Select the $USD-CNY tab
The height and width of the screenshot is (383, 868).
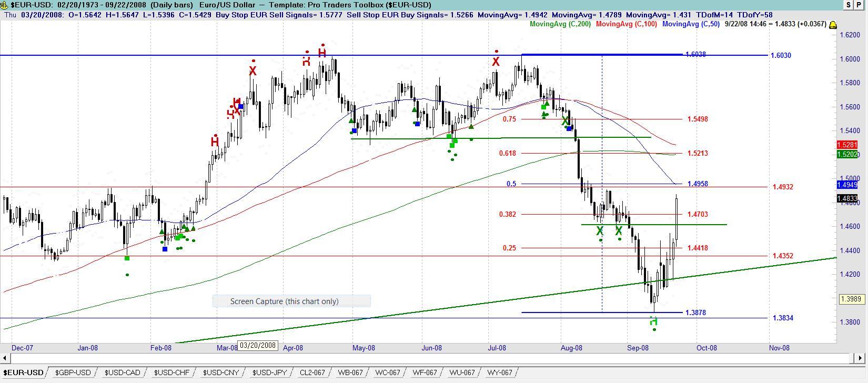point(220,372)
